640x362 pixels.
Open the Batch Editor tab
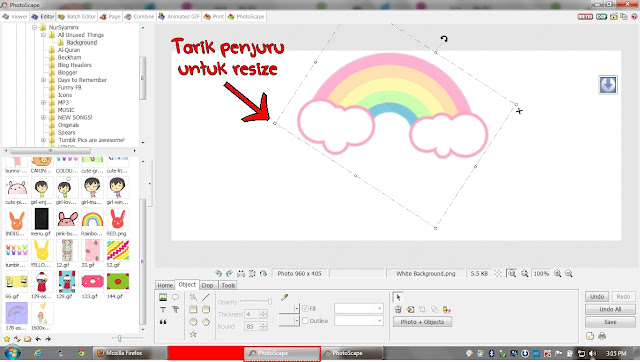(77, 17)
